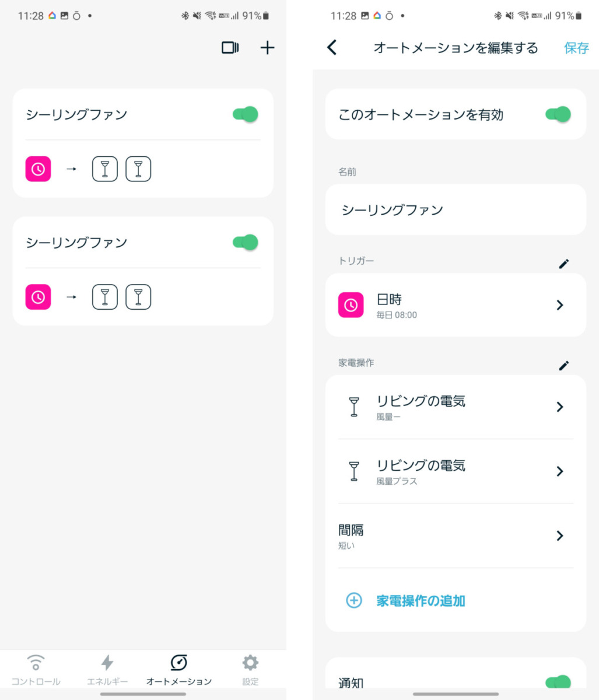Viewport: 599px width, 700px height.
Task: Tap the circled plus icon for 家電操作の追加
Action: point(354,600)
